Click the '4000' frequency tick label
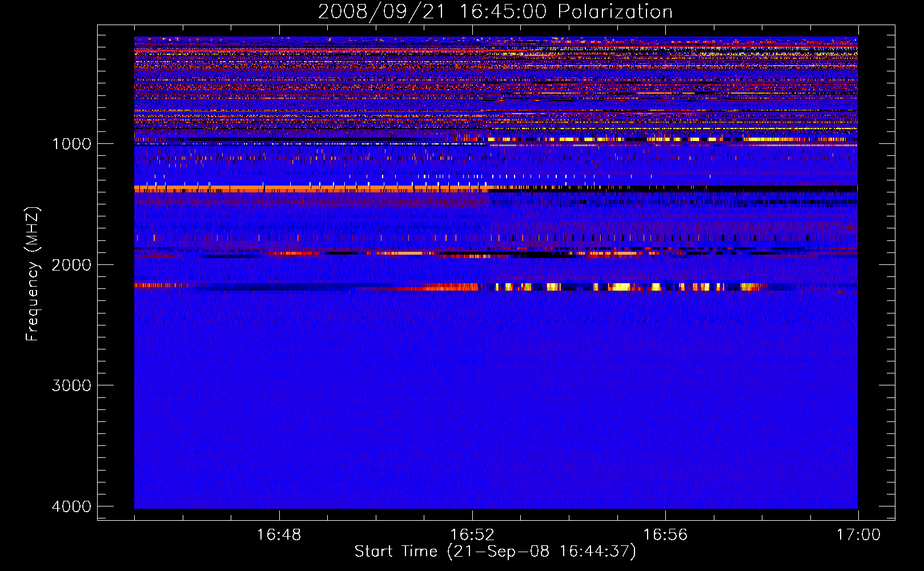The width and height of the screenshot is (924, 571). tap(71, 506)
